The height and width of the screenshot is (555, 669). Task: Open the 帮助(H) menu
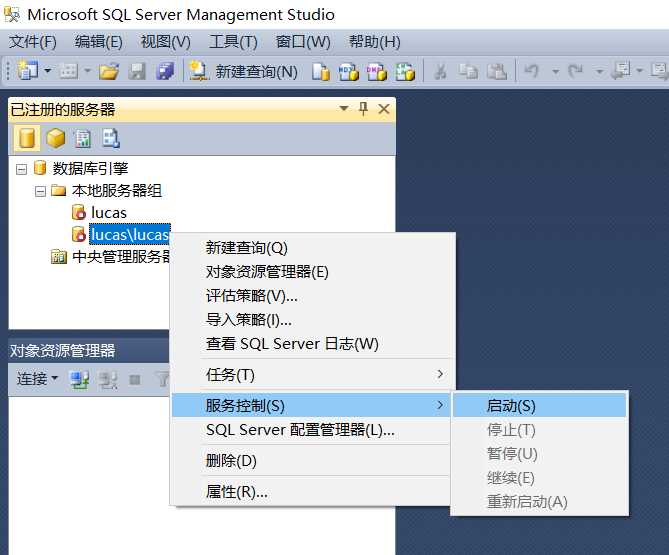coord(374,42)
